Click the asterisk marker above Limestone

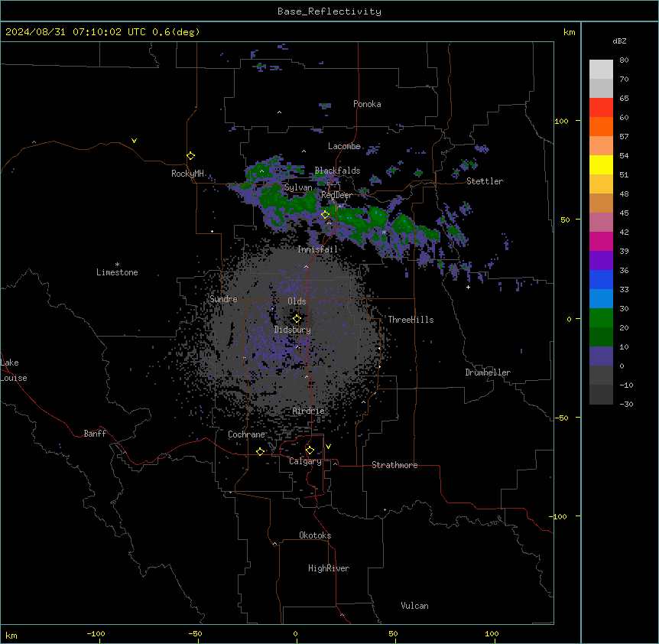(117, 265)
